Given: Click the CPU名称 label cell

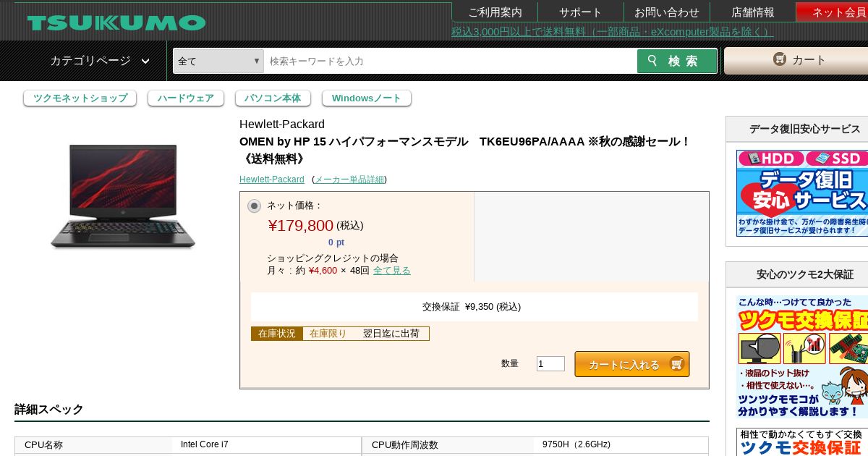Looking at the screenshot, I should (x=94, y=444).
